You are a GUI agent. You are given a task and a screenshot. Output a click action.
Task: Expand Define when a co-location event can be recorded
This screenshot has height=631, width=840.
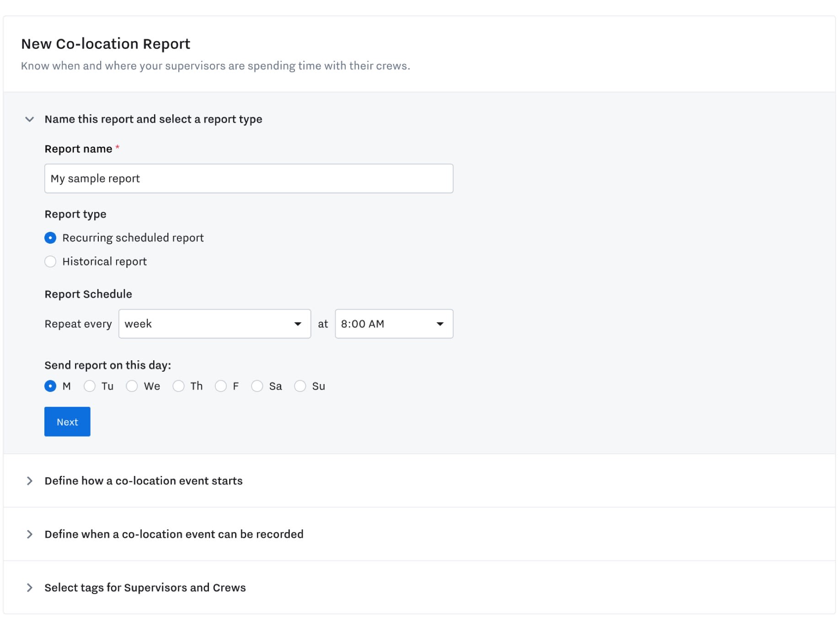174,534
